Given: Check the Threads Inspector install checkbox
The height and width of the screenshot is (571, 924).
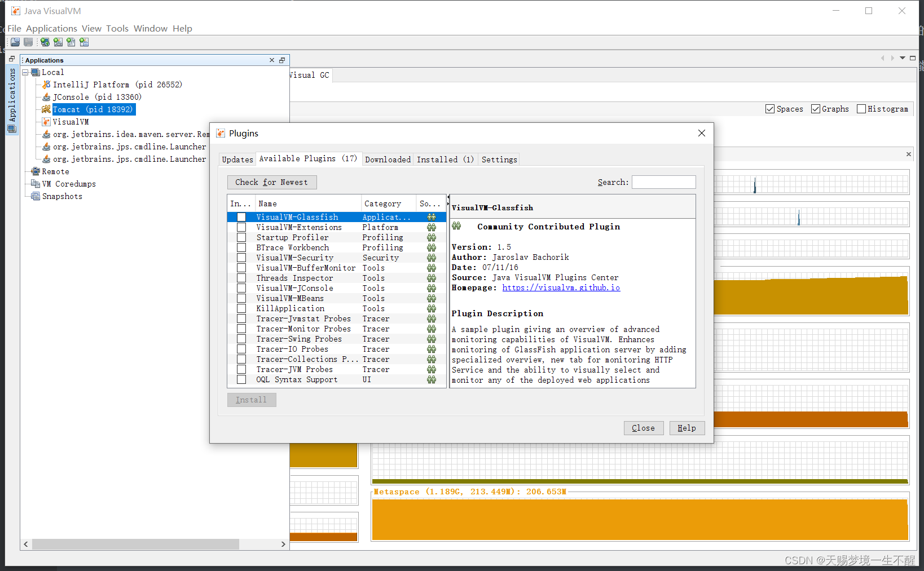Looking at the screenshot, I should pyautogui.click(x=241, y=278).
